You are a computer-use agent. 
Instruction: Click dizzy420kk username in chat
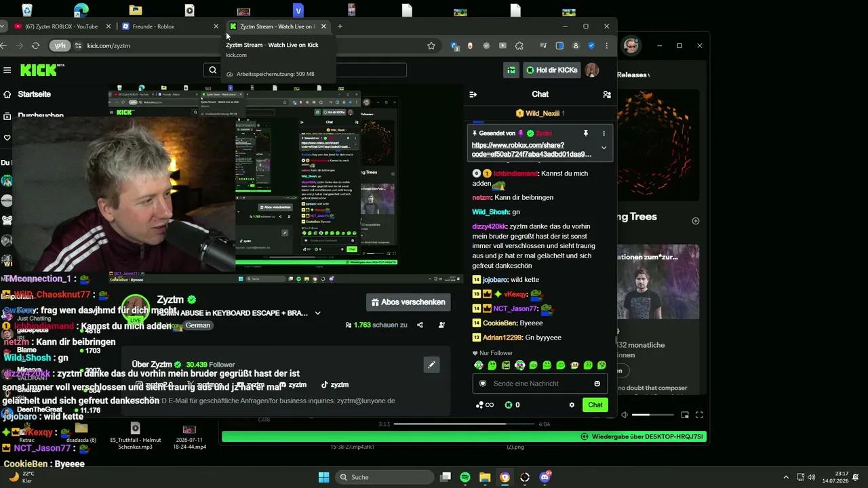(489, 226)
